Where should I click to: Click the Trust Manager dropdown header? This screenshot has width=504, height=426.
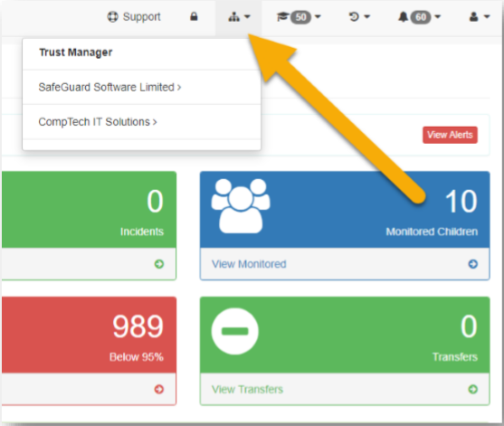coord(76,52)
